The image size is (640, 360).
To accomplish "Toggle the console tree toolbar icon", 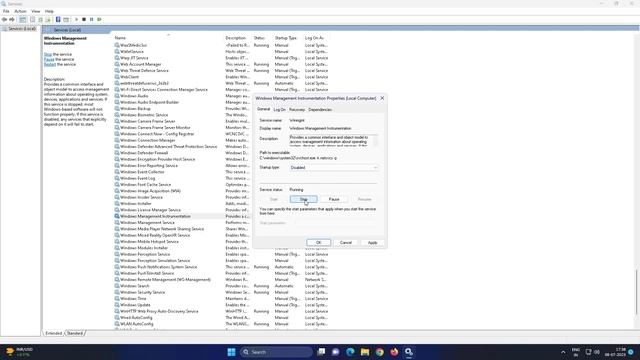I will [22, 20].
